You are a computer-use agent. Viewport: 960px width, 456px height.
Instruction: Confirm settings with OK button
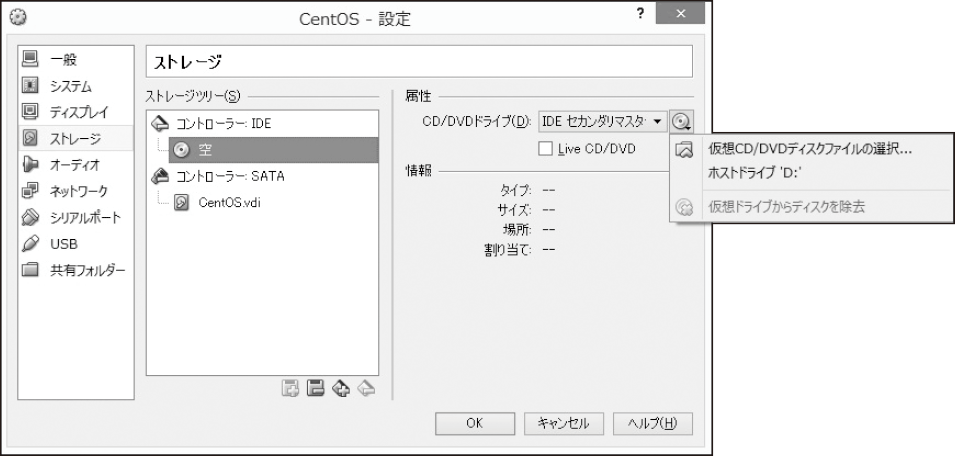(474, 423)
